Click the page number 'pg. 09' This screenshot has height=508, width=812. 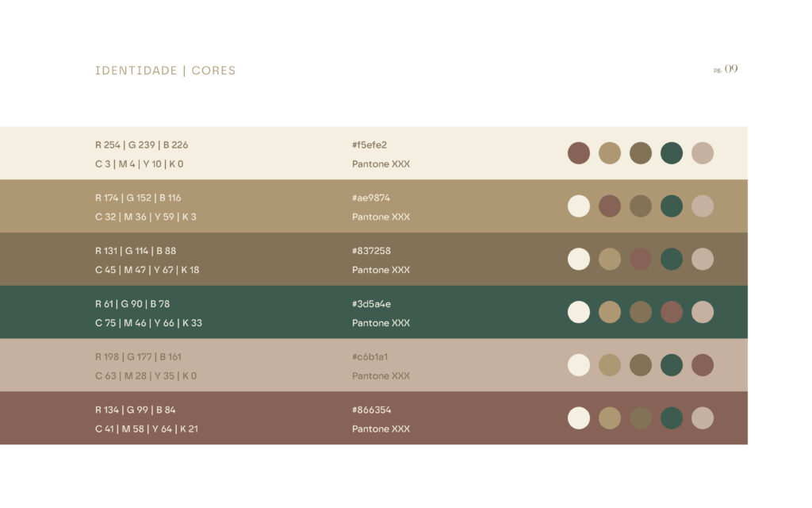pos(726,69)
